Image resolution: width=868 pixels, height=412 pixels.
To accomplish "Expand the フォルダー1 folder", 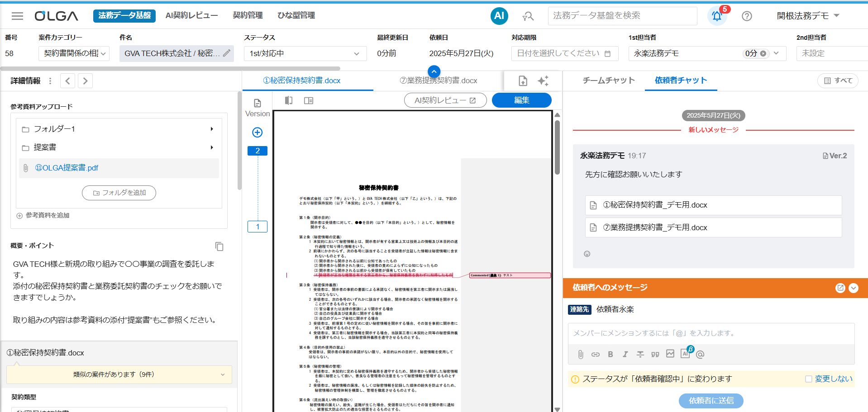I will click(211, 129).
